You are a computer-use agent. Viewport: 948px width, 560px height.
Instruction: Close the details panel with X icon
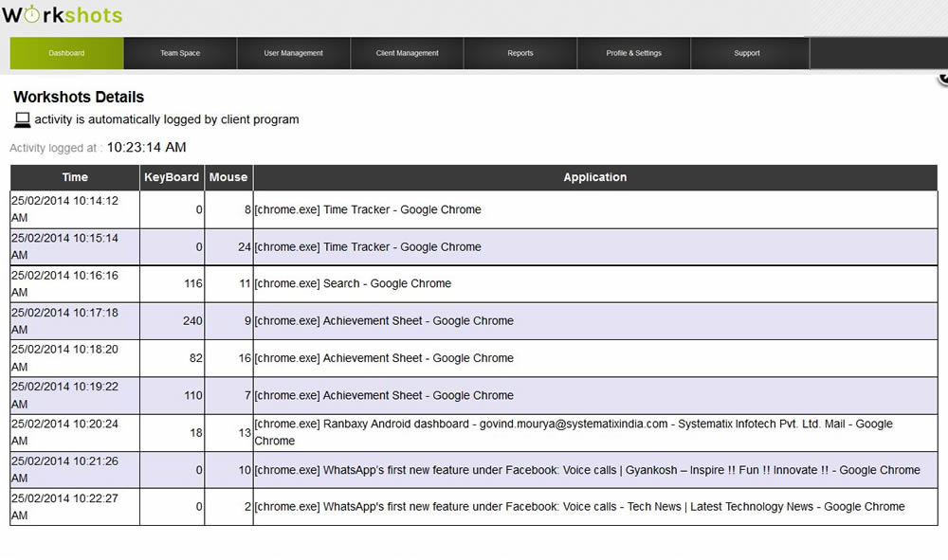(943, 80)
